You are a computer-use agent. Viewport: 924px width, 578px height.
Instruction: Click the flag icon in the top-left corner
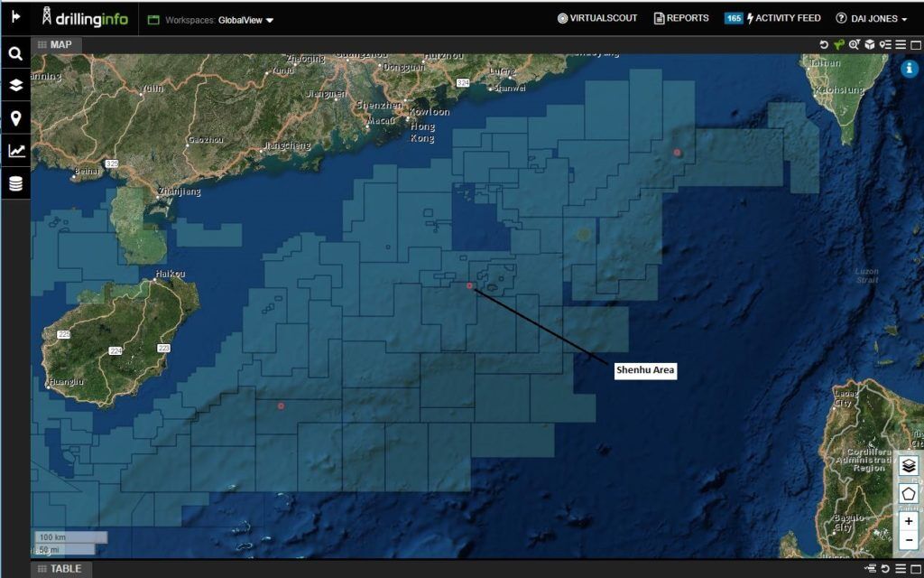click(x=16, y=16)
